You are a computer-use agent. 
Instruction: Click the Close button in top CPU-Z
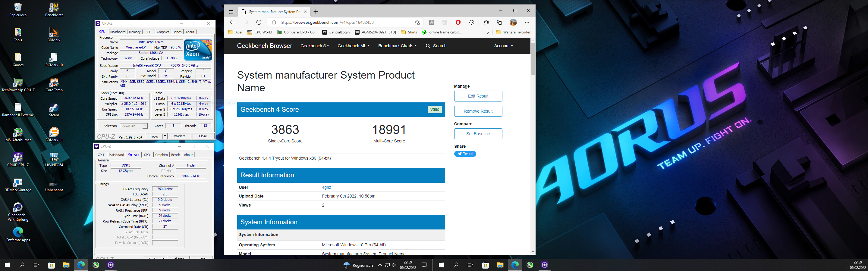(x=203, y=136)
